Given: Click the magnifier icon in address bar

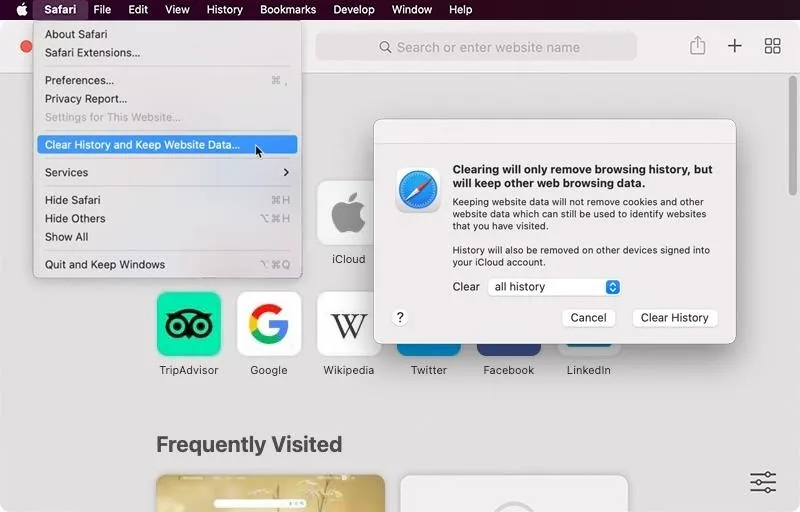Looking at the screenshot, I should pos(385,47).
